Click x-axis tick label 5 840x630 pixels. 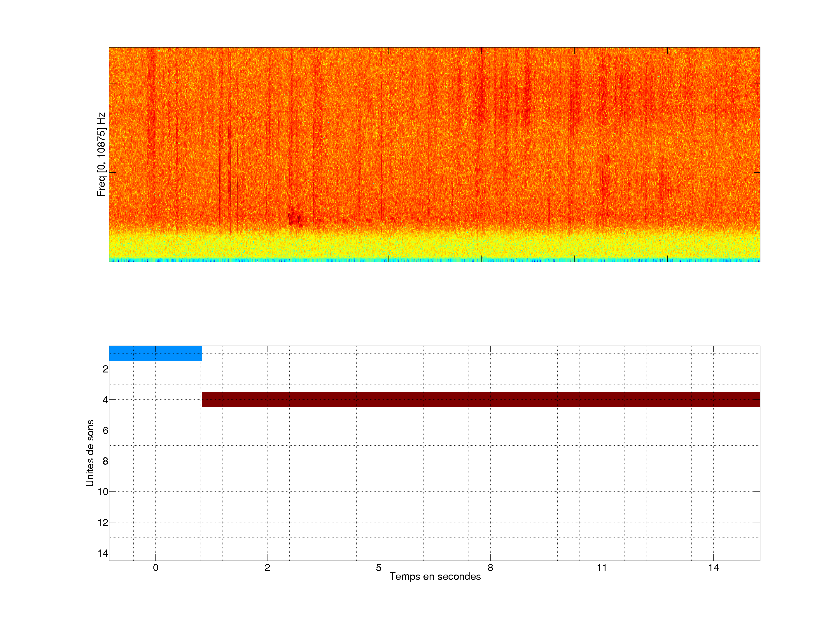point(379,568)
